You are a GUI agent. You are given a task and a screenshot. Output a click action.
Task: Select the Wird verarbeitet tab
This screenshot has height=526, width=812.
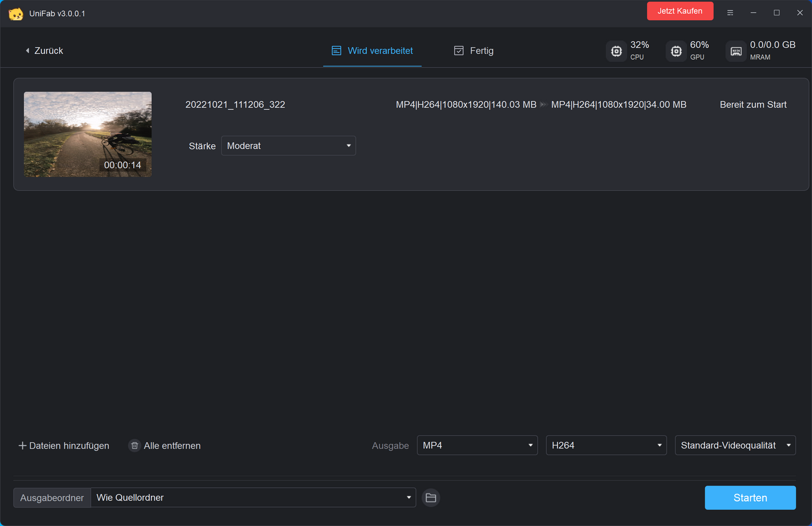[x=372, y=51]
